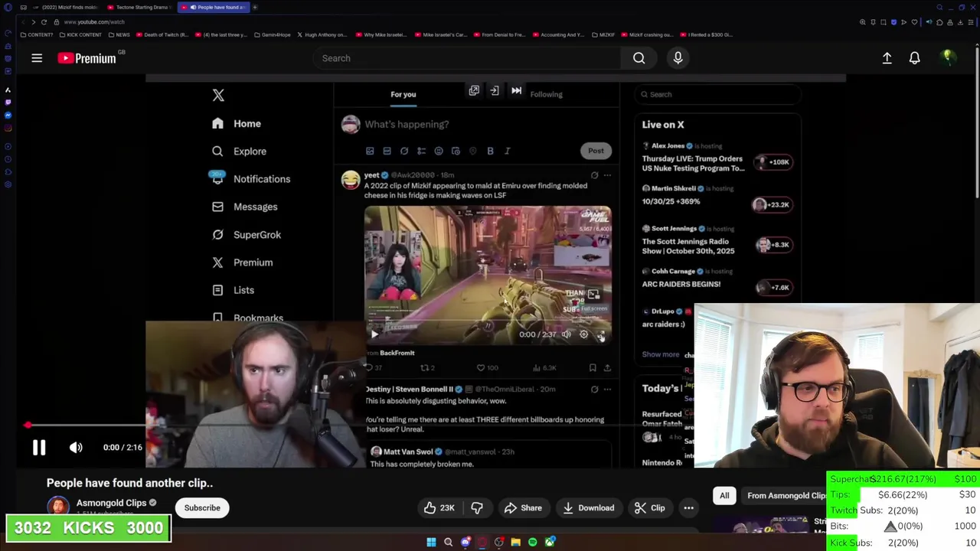This screenshot has height=551, width=980.
Task: Click the YouTube search magnifier button
Action: click(639, 58)
